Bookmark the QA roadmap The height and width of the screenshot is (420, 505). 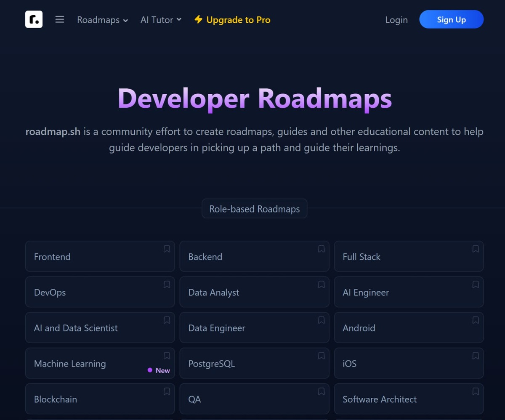321,391
